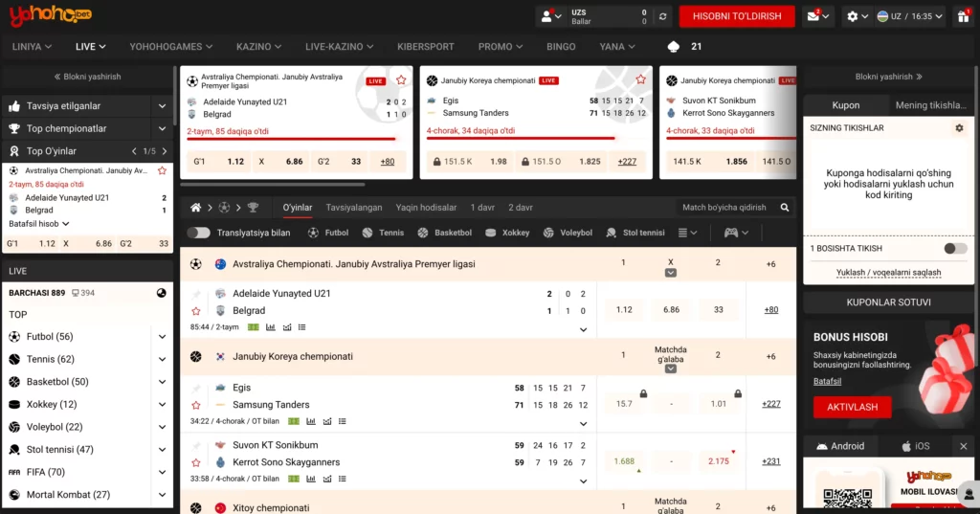Open the KAZINO menu
This screenshot has width=980, height=514.
[x=258, y=47]
